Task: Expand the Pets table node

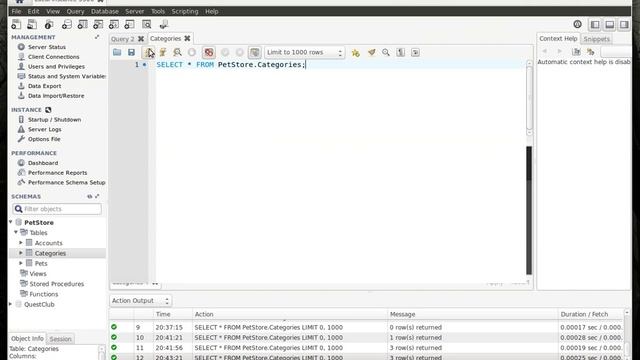Action: point(21,263)
